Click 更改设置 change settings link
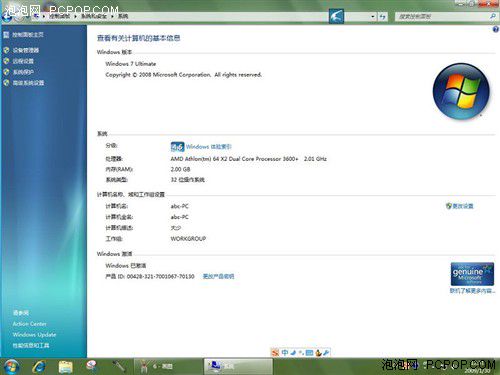This screenshot has height=375, width=500. pyautogui.click(x=463, y=206)
